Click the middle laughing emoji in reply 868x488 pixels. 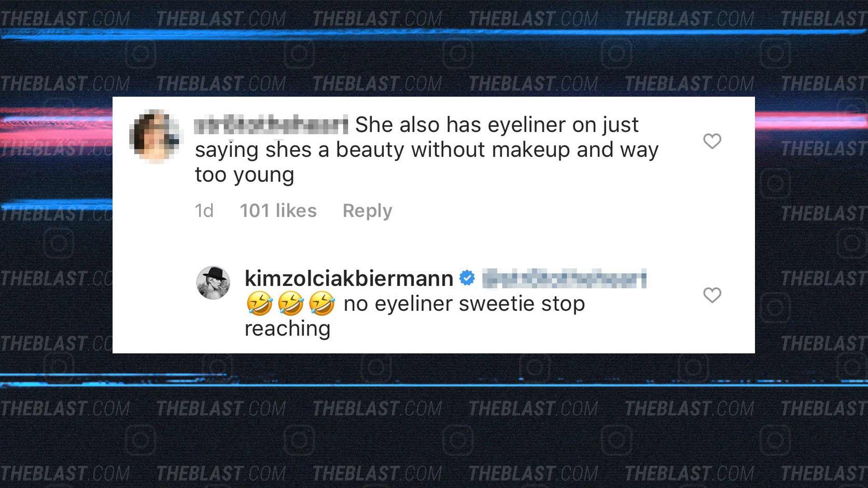click(x=291, y=303)
